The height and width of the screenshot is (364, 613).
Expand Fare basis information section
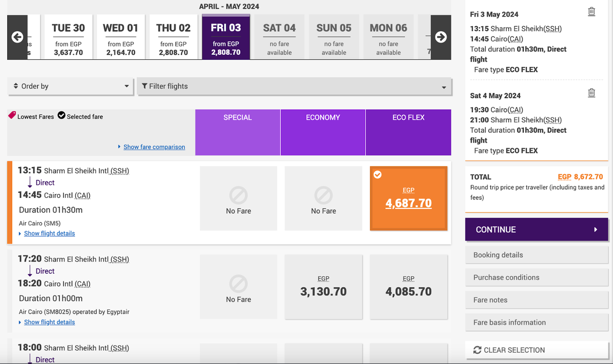click(x=536, y=323)
